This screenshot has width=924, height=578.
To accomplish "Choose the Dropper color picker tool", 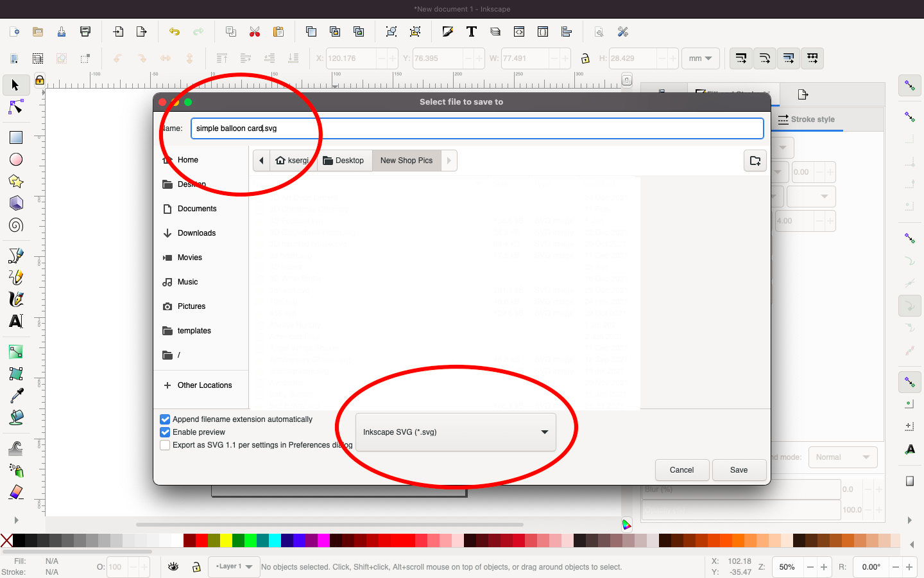I will tap(16, 396).
